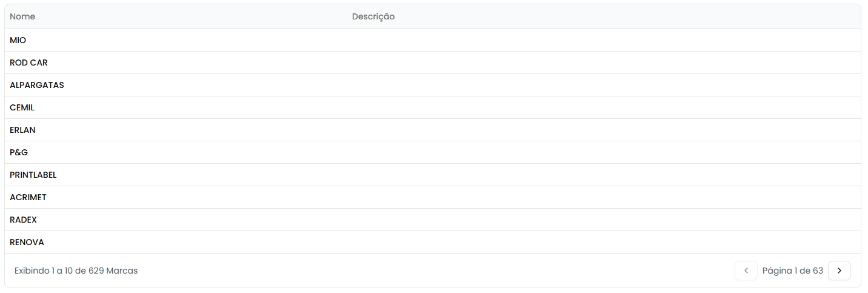This screenshot has height=293, width=868.
Task: Go to the previous page of brands
Action: click(x=746, y=271)
